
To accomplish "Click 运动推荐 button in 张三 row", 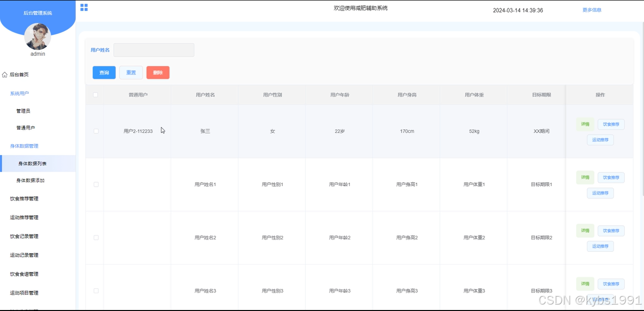I will point(600,140).
